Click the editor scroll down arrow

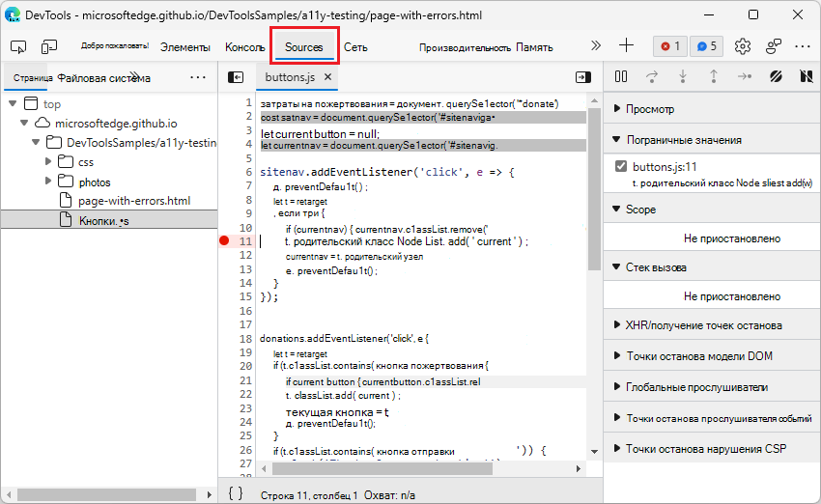point(594,451)
